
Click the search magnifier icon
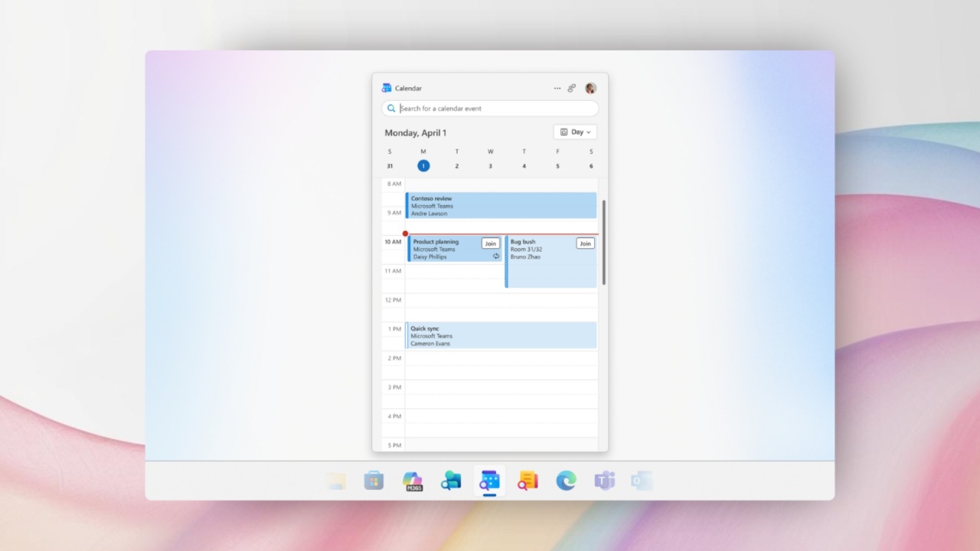[x=391, y=109]
